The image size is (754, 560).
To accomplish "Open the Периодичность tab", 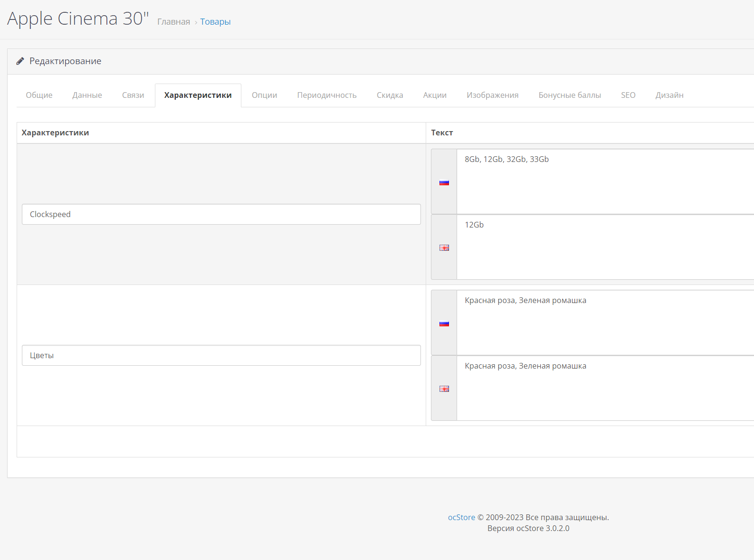I will (327, 95).
